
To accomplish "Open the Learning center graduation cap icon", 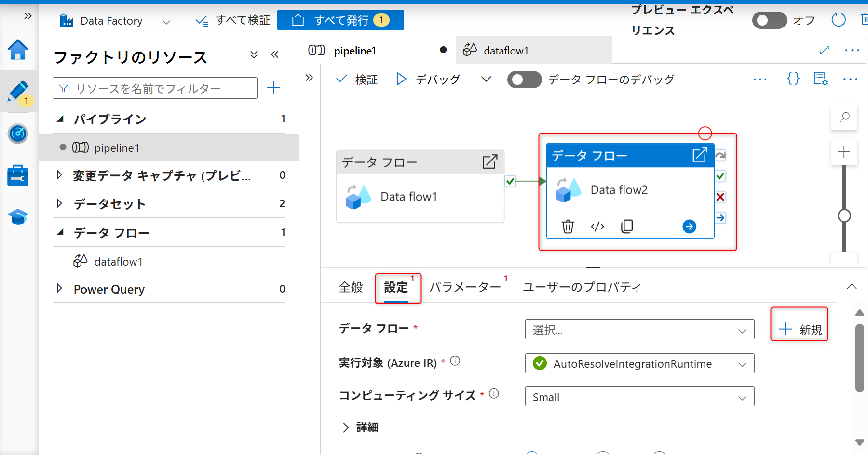I will 18,217.
